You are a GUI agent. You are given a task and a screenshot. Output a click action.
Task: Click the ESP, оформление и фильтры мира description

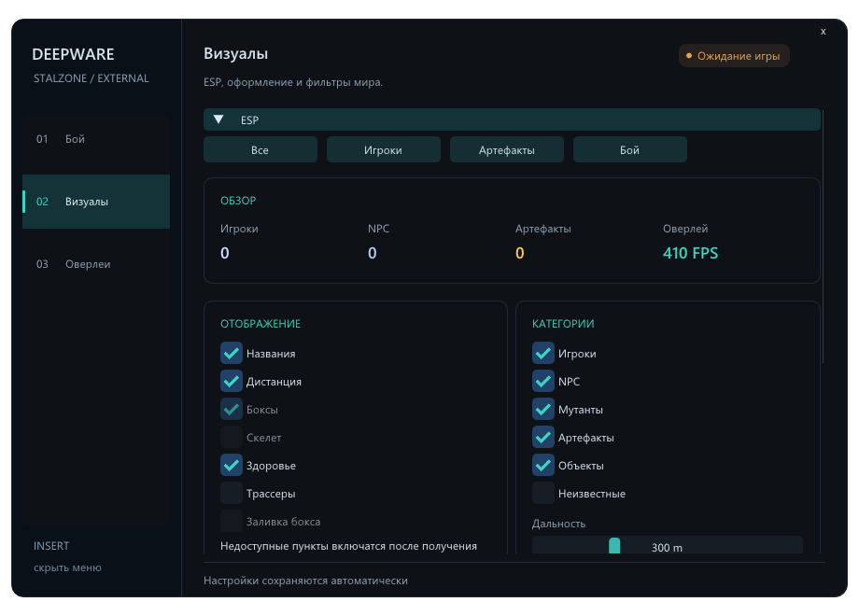point(293,82)
